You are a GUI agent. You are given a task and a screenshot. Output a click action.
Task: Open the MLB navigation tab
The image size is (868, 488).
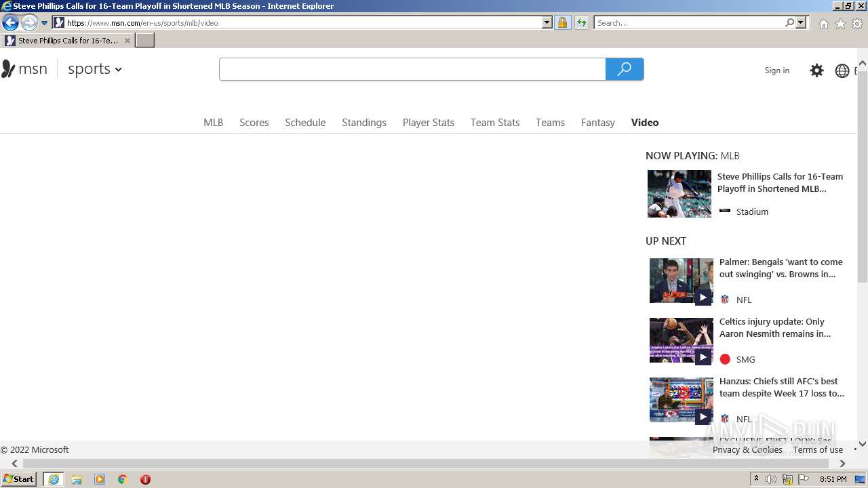[x=213, y=122]
